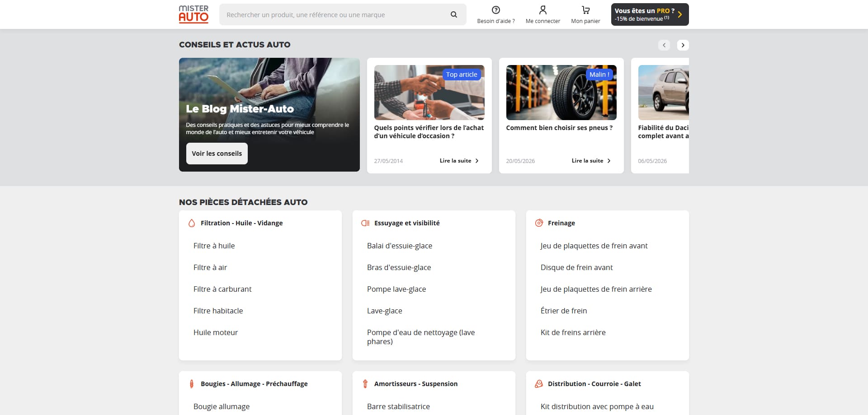Open Bougies - Allumage - Préchauffage category
This screenshot has height=415, width=868.
[254, 384]
